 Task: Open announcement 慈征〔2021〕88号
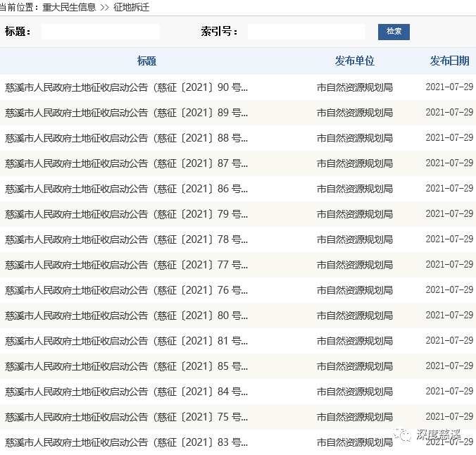(126, 138)
